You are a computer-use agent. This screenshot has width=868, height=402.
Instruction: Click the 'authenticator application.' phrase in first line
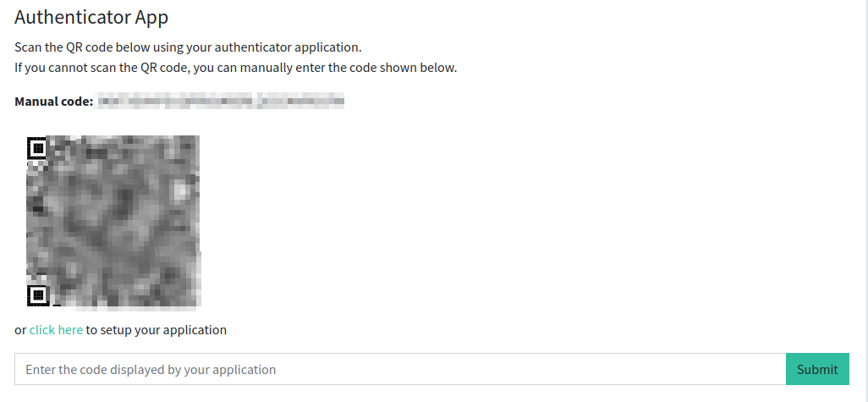tap(288, 47)
